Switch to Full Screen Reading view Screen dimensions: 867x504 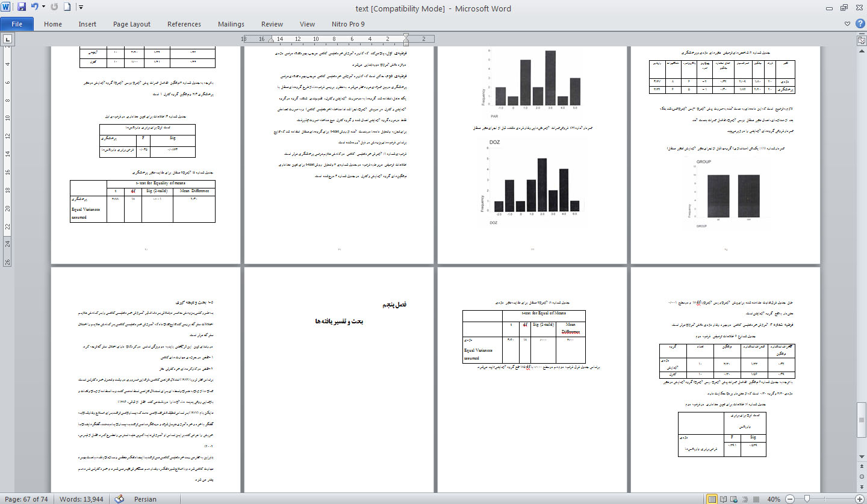724,499
